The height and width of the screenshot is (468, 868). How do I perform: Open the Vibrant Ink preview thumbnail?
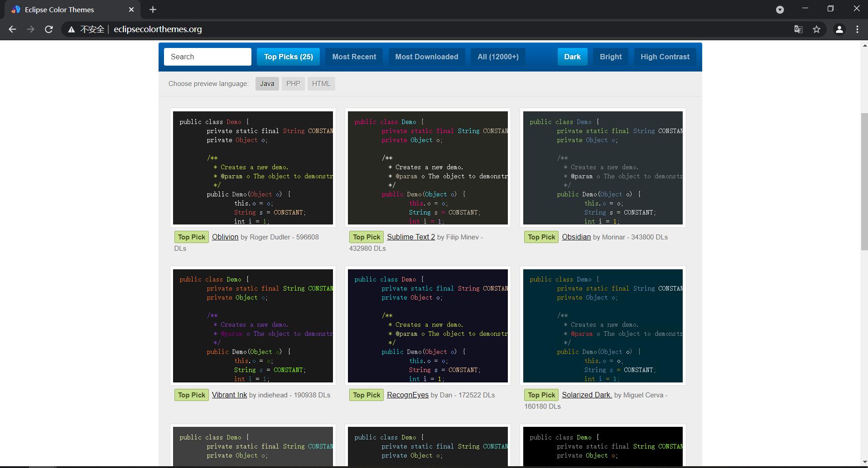tap(253, 326)
